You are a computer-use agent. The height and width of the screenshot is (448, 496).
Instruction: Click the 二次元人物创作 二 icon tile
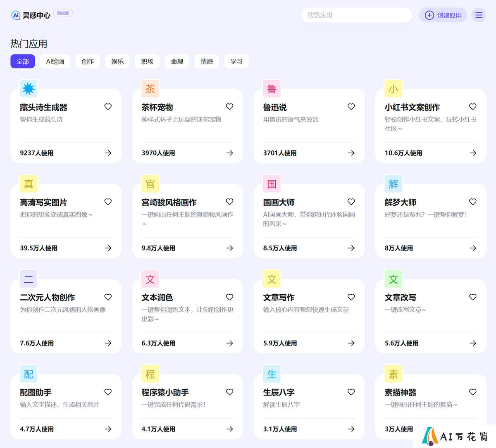point(29,279)
